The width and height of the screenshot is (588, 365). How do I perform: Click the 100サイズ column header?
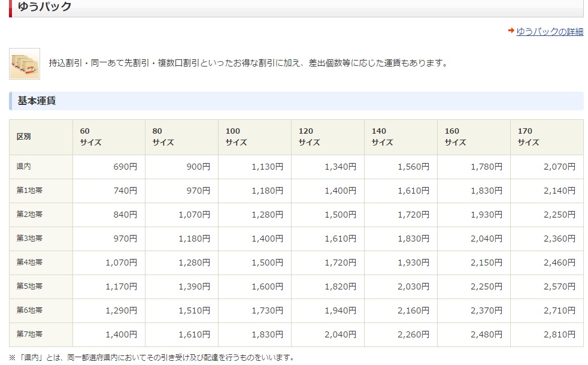[x=254, y=137]
